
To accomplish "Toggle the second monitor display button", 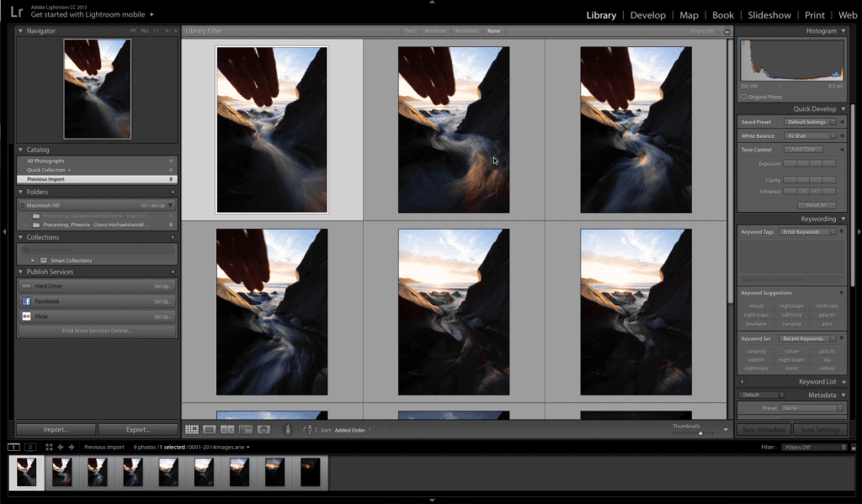I will click(x=30, y=447).
